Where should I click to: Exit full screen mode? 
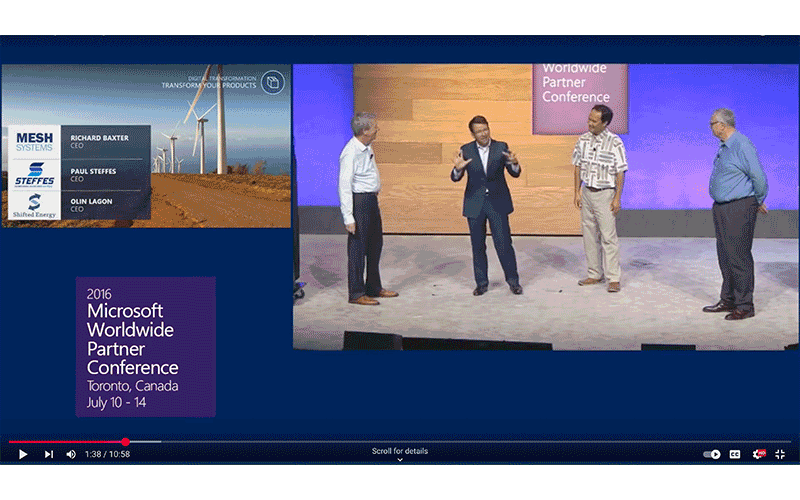[x=781, y=454]
